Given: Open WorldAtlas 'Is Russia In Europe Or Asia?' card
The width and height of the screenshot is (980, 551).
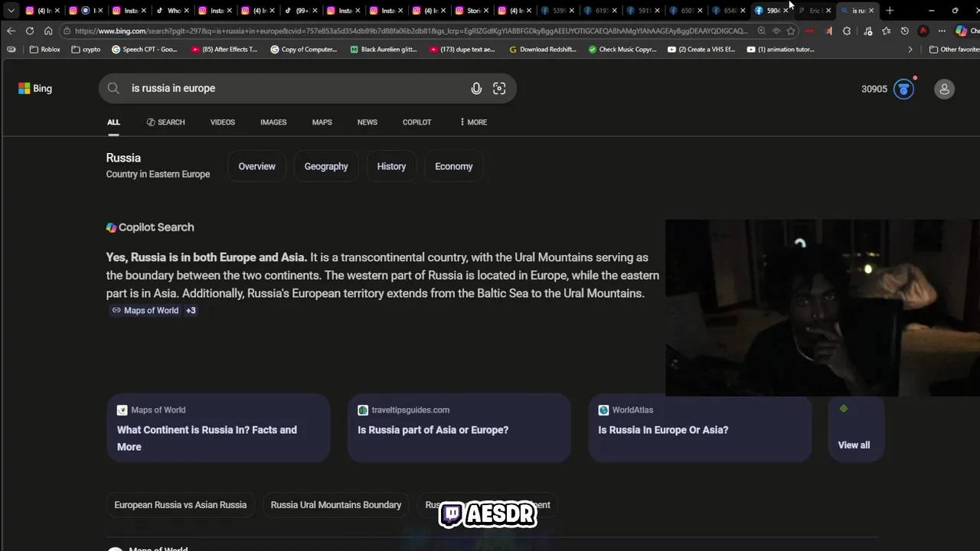Looking at the screenshot, I should [700, 428].
